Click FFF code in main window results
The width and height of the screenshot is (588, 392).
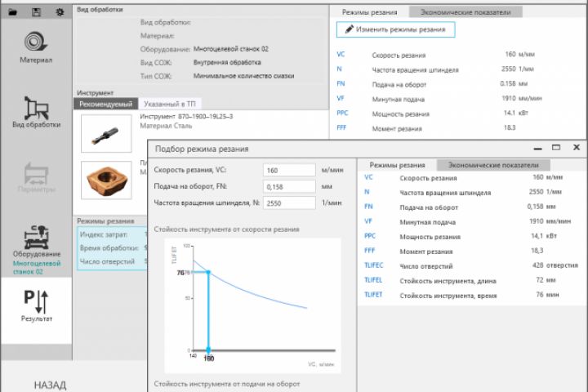tap(341, 127)
